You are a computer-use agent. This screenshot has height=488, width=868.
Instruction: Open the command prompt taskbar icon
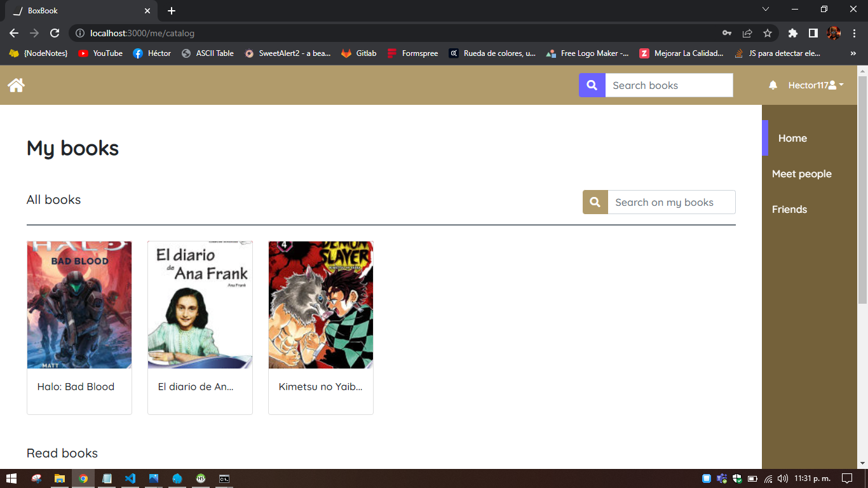pyautogui.click(x=224, y=478)
